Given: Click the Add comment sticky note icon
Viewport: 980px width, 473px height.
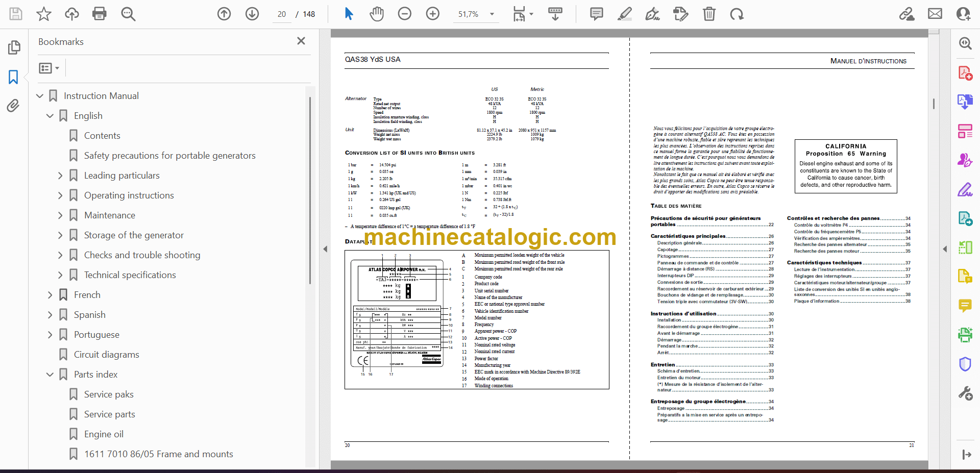Looking at the screenshot, I should pos(596,14).
